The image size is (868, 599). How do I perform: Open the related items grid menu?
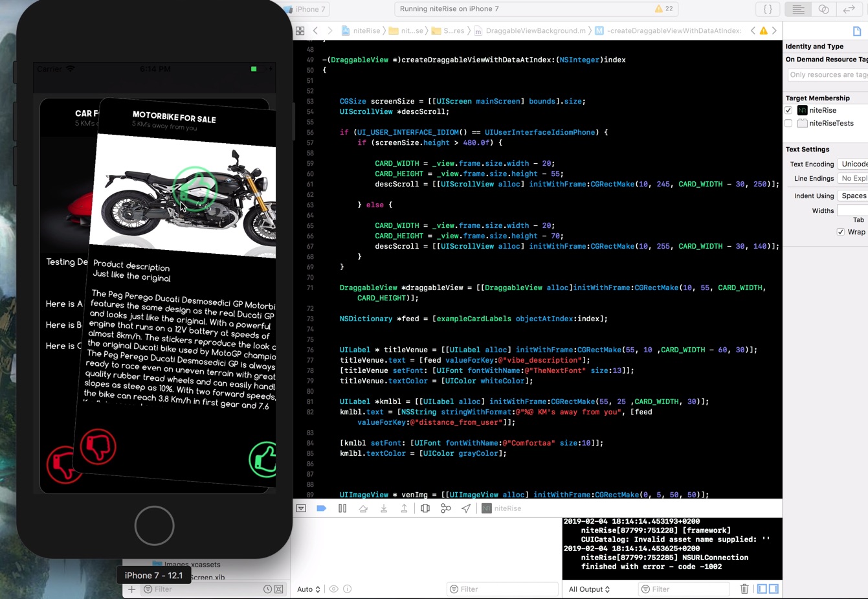coord(300,30)
